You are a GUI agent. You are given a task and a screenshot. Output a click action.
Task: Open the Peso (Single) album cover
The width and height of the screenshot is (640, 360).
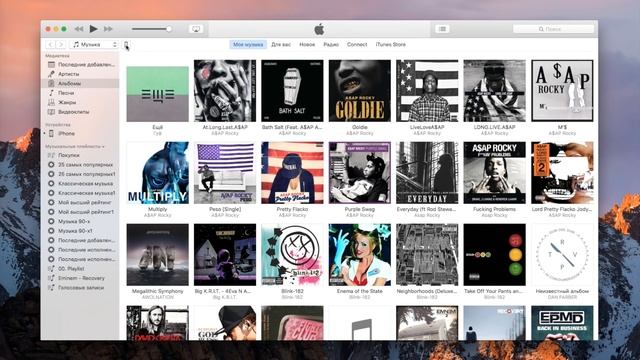225,173
